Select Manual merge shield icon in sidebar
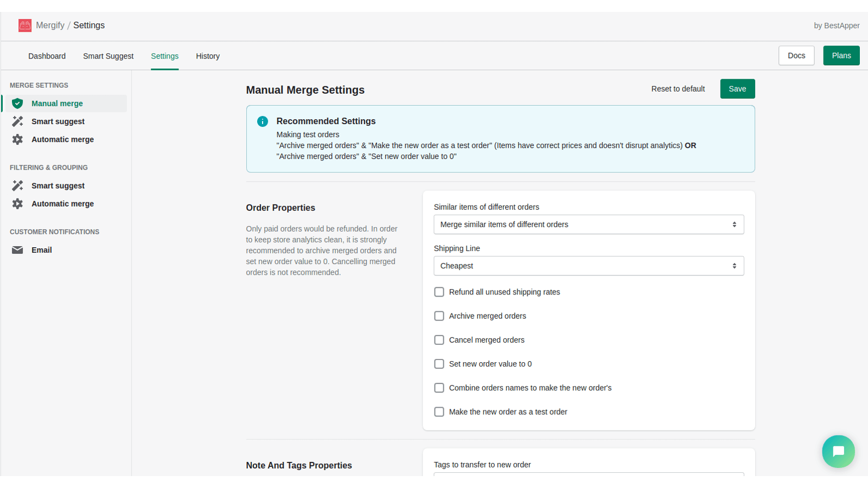The width and height of the screenshot is (868, 488). point(17,104)
